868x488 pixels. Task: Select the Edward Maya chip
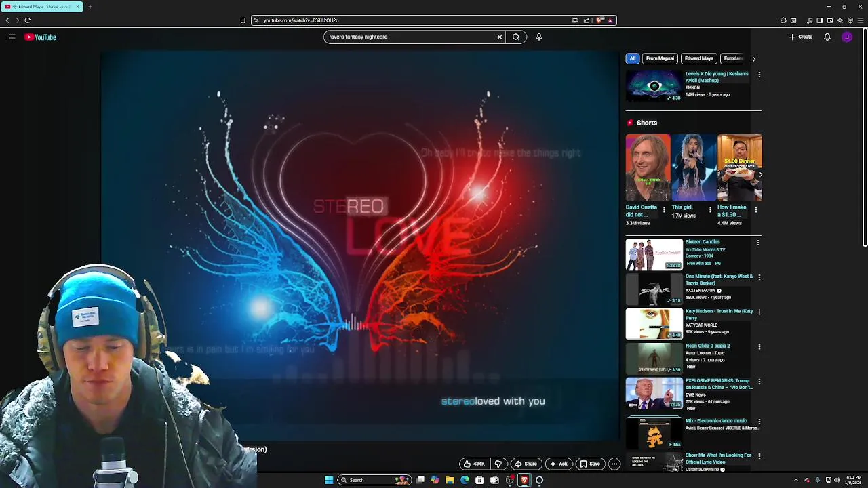coord(699,59)
